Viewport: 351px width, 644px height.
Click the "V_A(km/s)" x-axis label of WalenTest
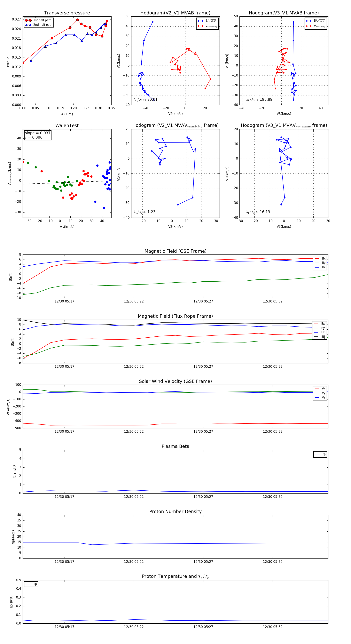(67, 227)
